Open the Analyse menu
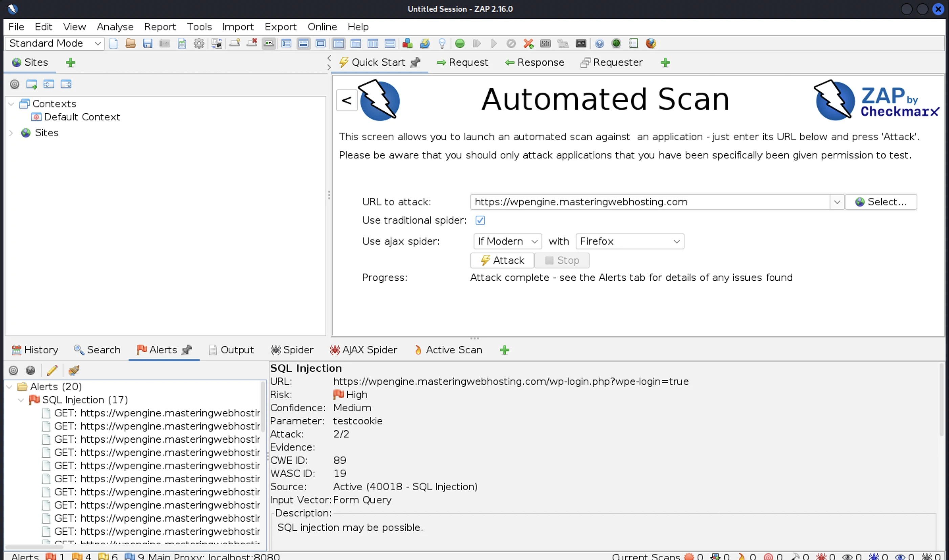This screenshot has width=949, height=560. point(115,27)
